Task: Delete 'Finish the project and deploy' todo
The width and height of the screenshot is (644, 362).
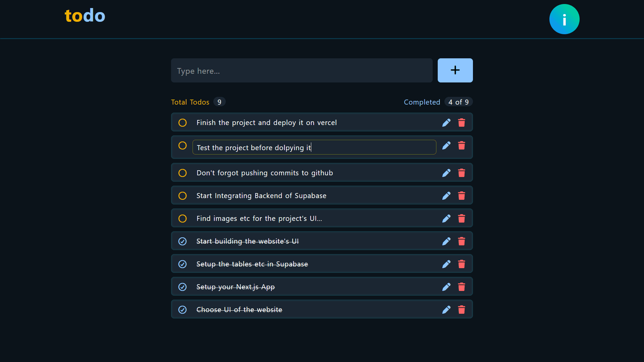Action: [x=462, y=123]
